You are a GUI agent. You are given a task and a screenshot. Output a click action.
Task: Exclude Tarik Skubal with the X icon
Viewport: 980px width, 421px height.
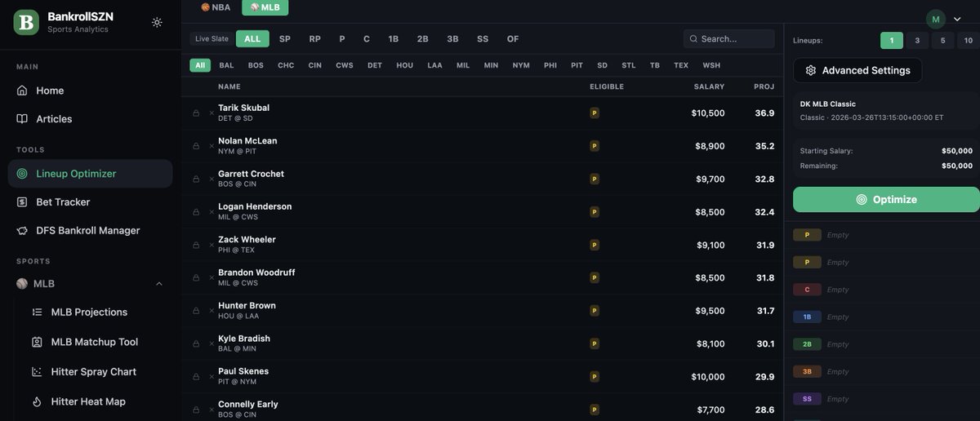click(x=212, y=113)
